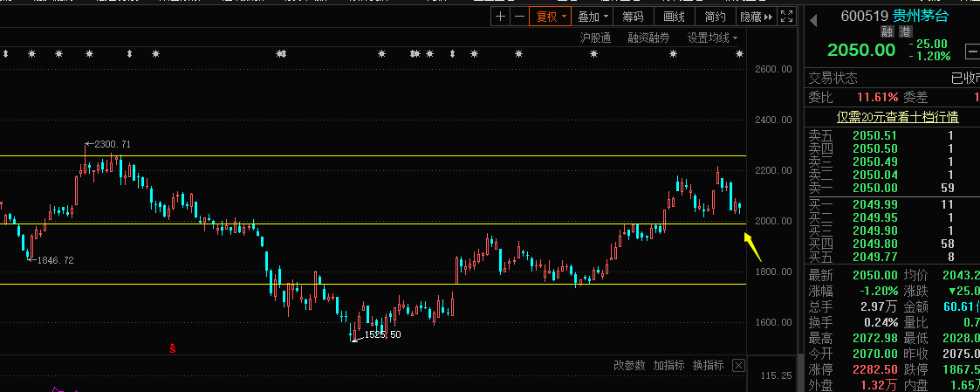Click the 融 margin badge

click(887, 32)
